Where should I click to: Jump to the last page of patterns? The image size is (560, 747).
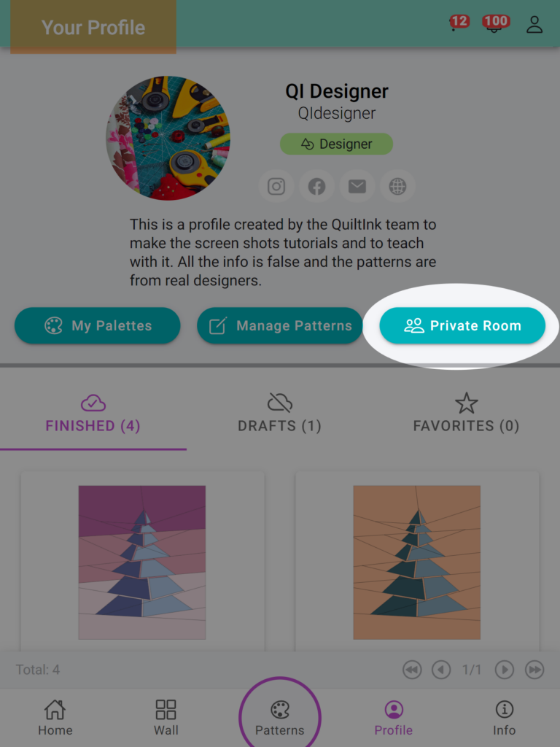tap(534, 670)
